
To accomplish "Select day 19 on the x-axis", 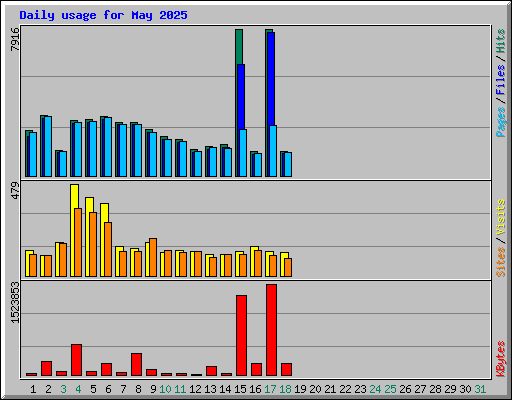I will [x=300, y=389].
